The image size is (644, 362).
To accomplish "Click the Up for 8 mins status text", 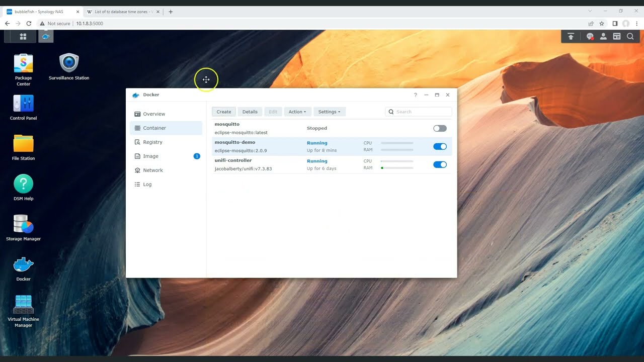I will point(322,150).
